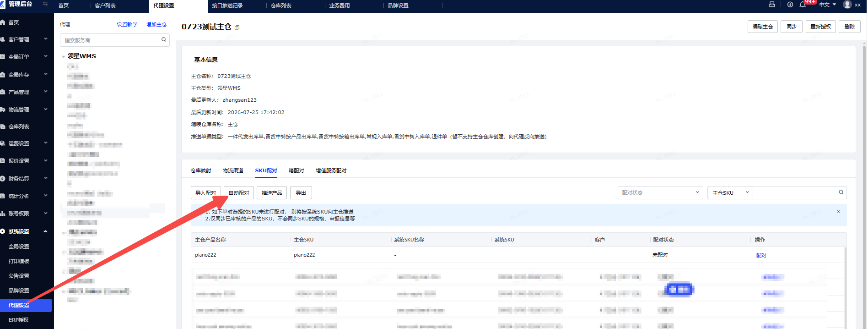Switch to the 仓库列表 top tab

pyautogui.click(x=281, y=5)
